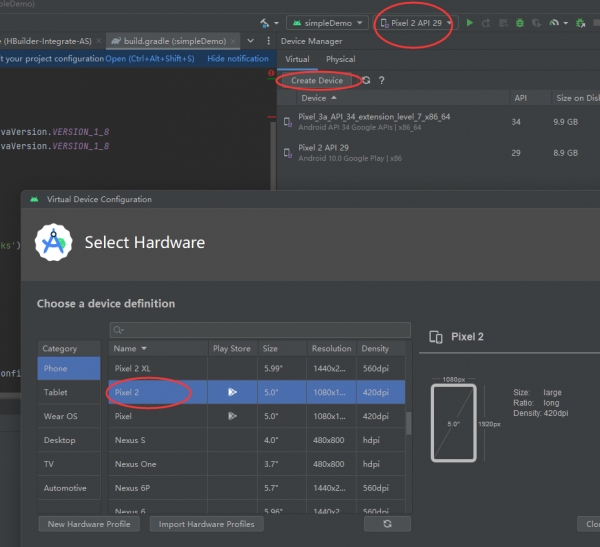The height and width of the screenshot is (547, 600).
Task: Click the Create Device button
Action: pos(317,80)
